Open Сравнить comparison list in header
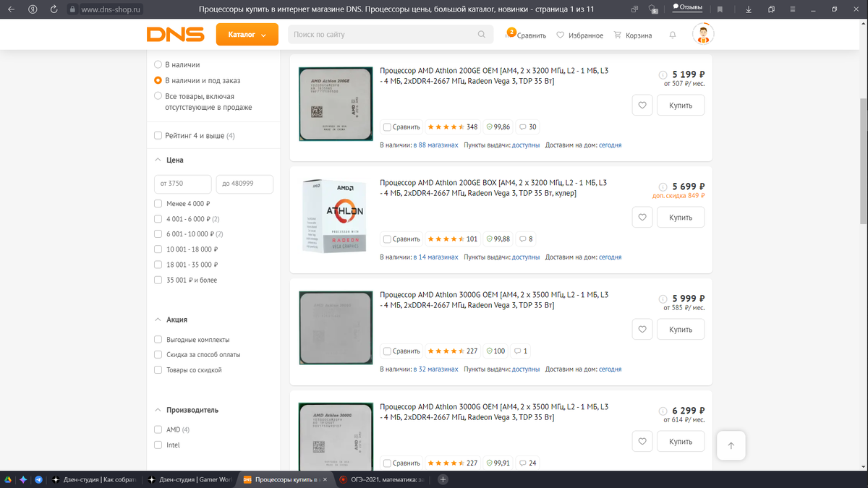 526,35
